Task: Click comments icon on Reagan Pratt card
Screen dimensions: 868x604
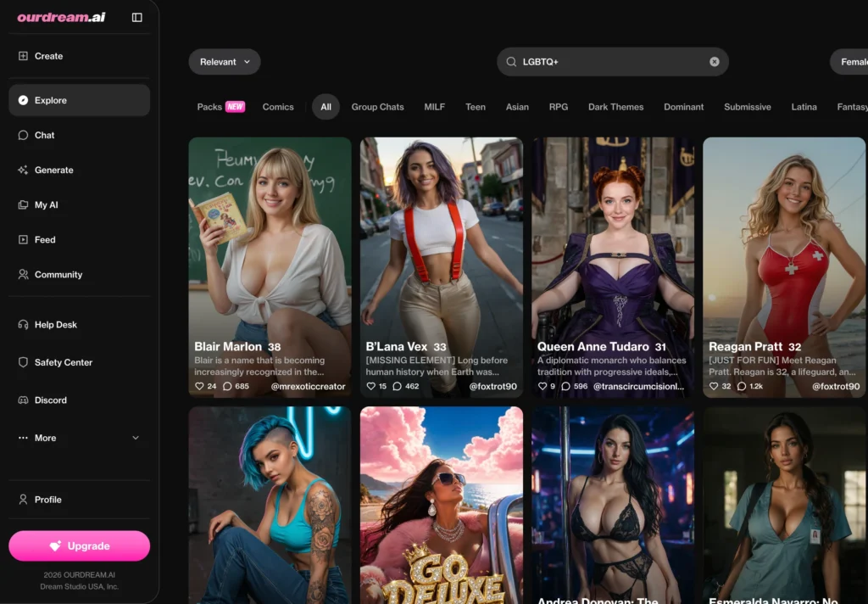Action: click(x=741, y=386)
